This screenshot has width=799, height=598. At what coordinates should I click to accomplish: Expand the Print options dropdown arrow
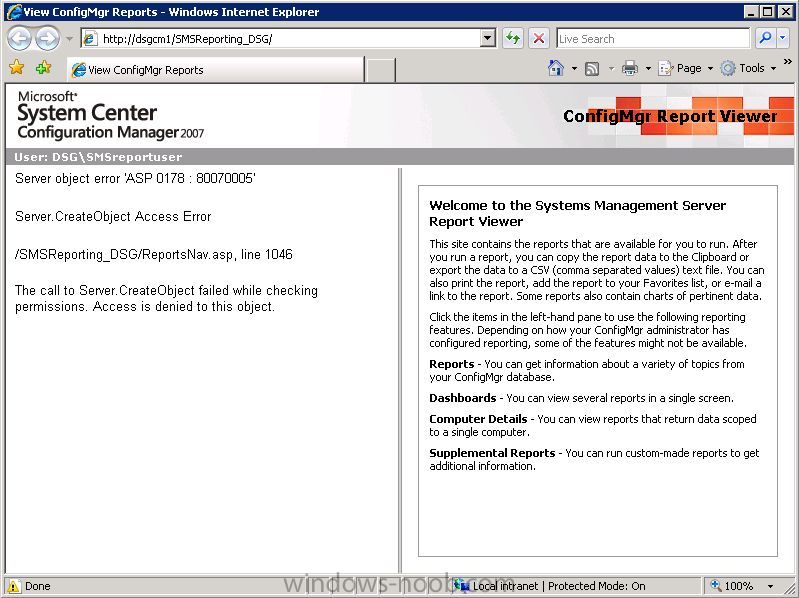(x=648, y=68)
